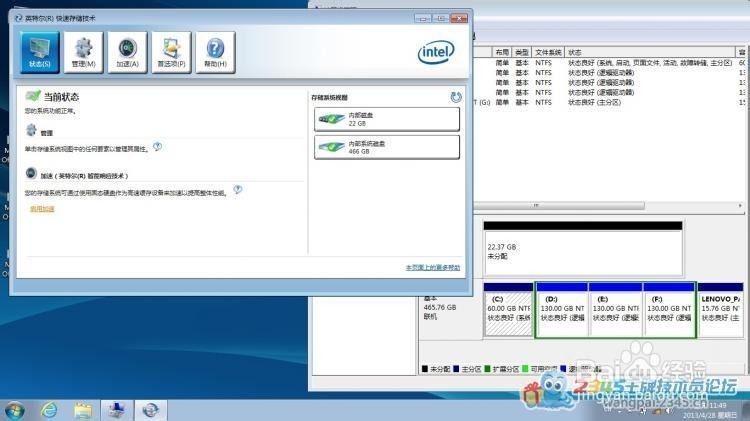Click the 类型 column header in Disk Management

click(521, 52)
